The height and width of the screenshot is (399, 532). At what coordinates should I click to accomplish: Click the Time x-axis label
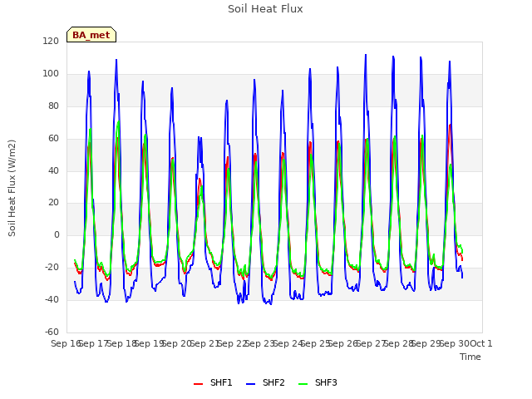coord(470,357)
